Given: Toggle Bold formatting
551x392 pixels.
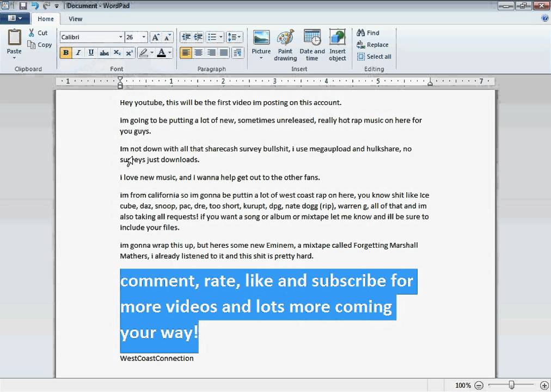Looking at the screenshot, I should 66,53.
